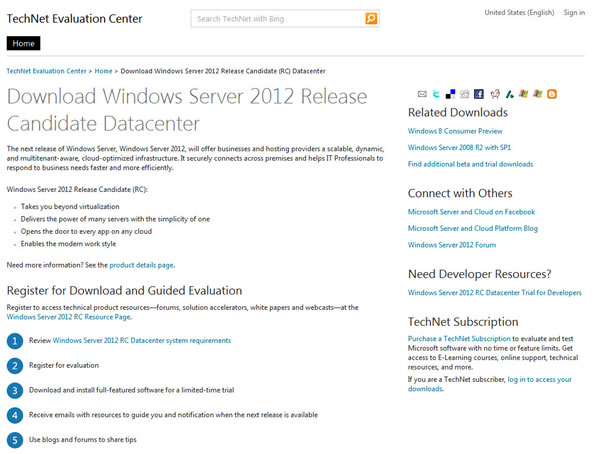
Task: Click the TechNet Evaluation Center site title
Action: pos(74,18)
